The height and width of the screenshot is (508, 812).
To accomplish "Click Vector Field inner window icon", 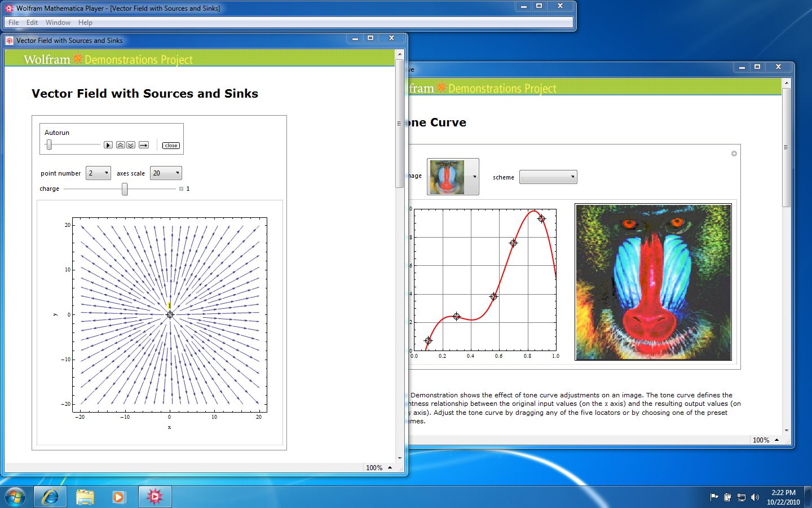I will (x=9, y=41).
